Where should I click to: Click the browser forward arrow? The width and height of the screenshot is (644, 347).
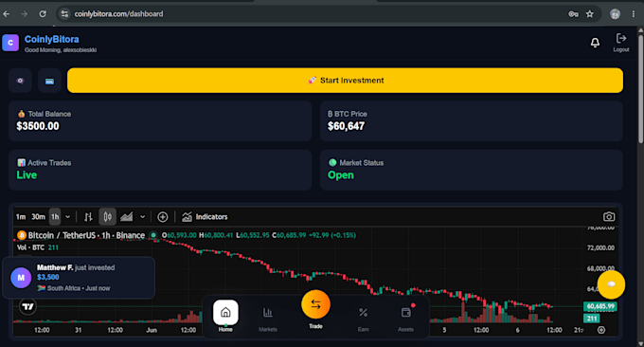25,14
